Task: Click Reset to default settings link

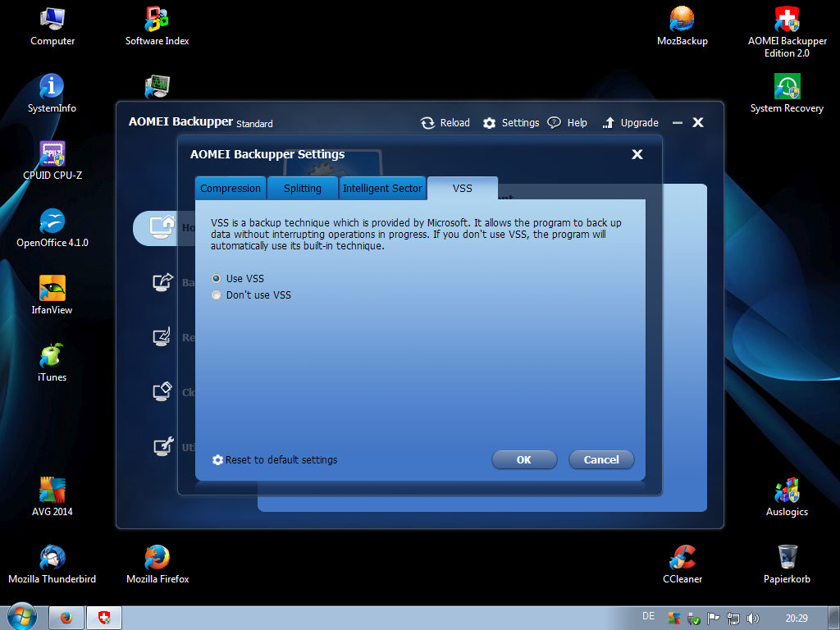Action: point(275,459)
